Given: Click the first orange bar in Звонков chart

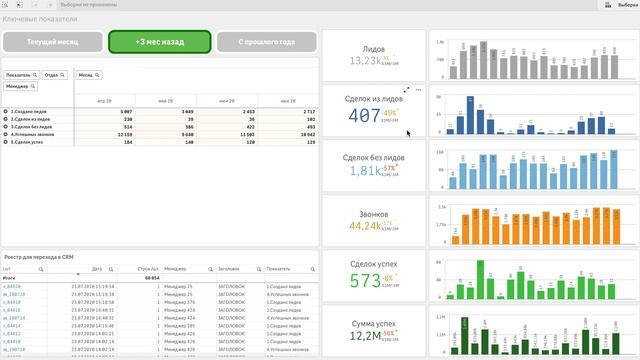Looking at the screenshot, I should 456,240.
